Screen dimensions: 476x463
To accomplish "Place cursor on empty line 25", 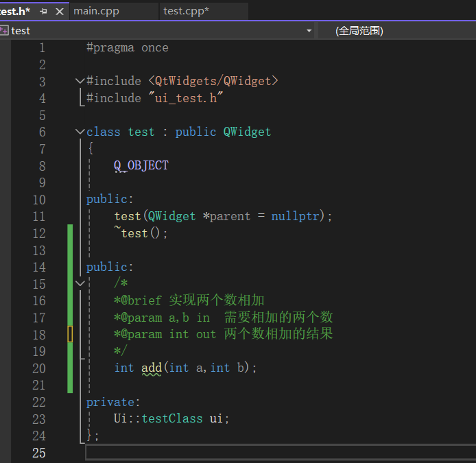I will click(281, 453).
